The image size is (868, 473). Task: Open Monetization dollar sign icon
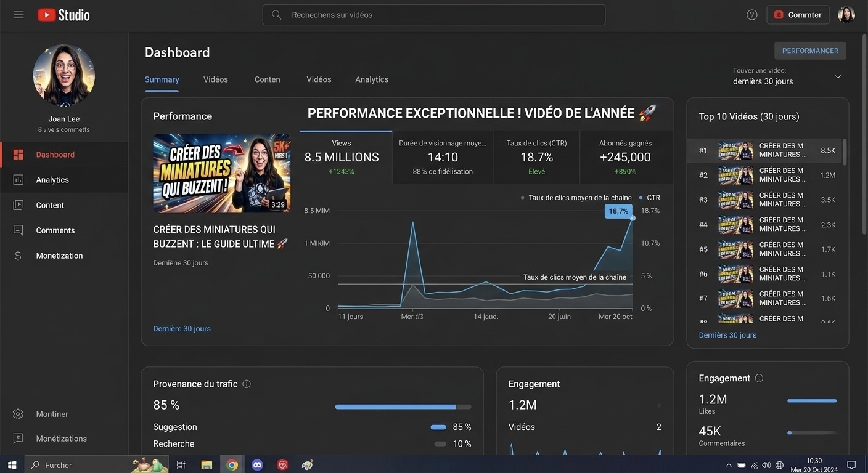[x=18, y=256]
